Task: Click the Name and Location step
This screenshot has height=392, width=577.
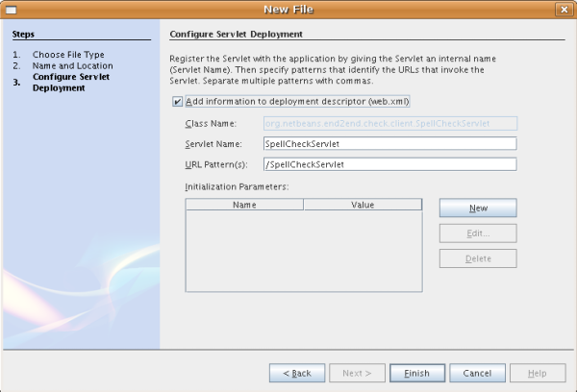Action: tap(73, 66)
